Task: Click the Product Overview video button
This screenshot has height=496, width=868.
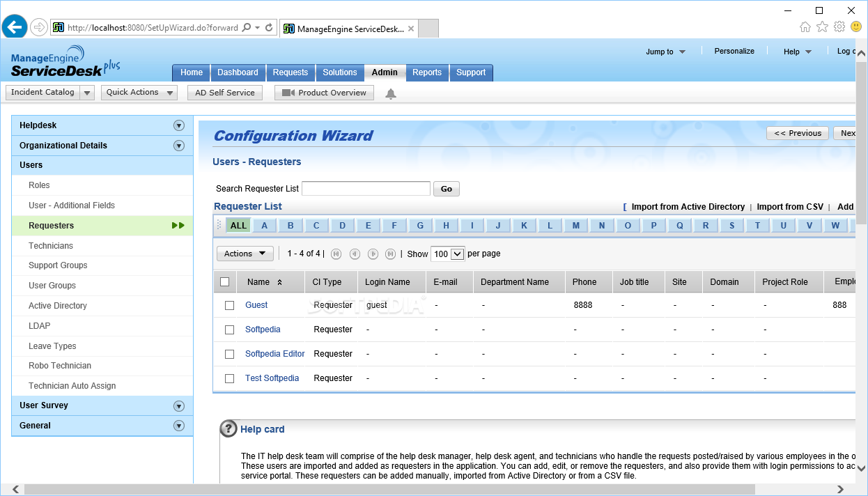Action: click(x=324, y=93)
